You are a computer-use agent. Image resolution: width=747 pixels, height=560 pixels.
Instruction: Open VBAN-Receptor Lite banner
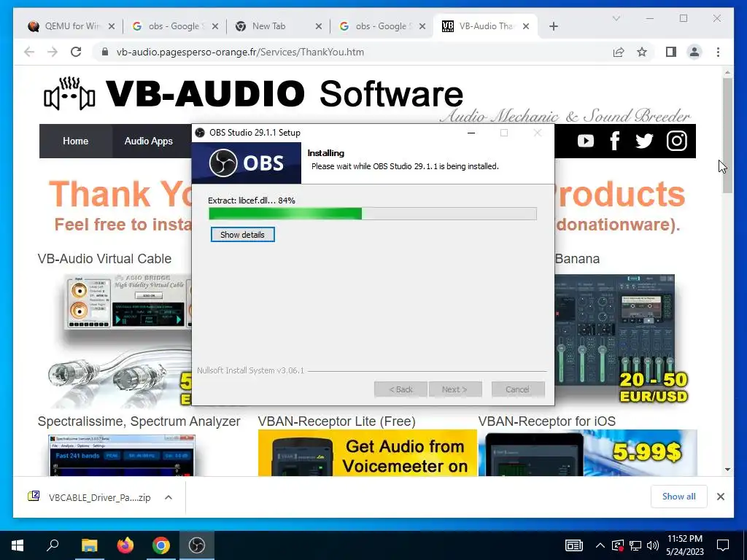tap(368, 453)
